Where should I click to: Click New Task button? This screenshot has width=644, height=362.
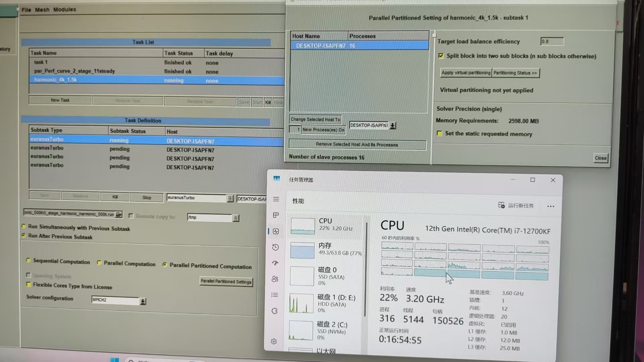coord(60,100)
